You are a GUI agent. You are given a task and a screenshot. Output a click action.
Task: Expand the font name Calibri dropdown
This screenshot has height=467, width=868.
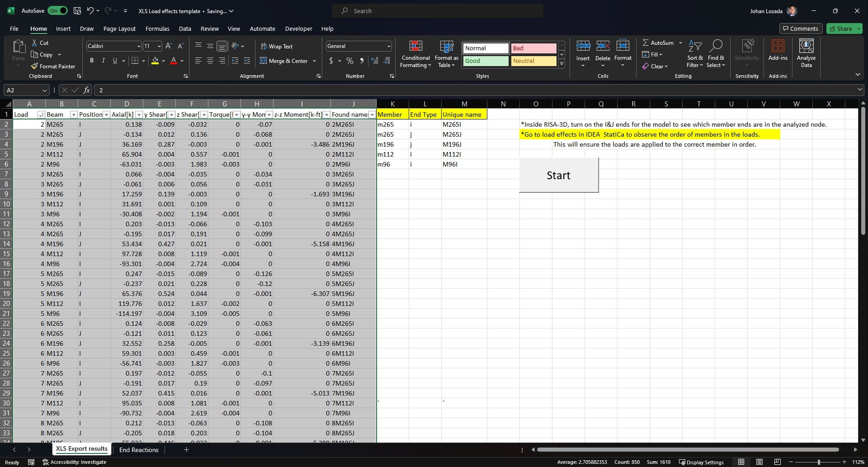(x=138, y=46)
